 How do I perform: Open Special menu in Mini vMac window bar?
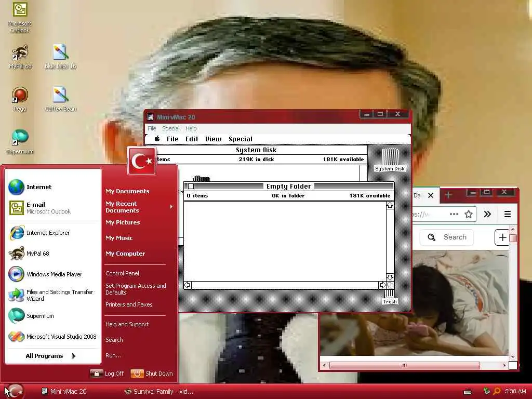pyautogui.click(x=170, y=128)
